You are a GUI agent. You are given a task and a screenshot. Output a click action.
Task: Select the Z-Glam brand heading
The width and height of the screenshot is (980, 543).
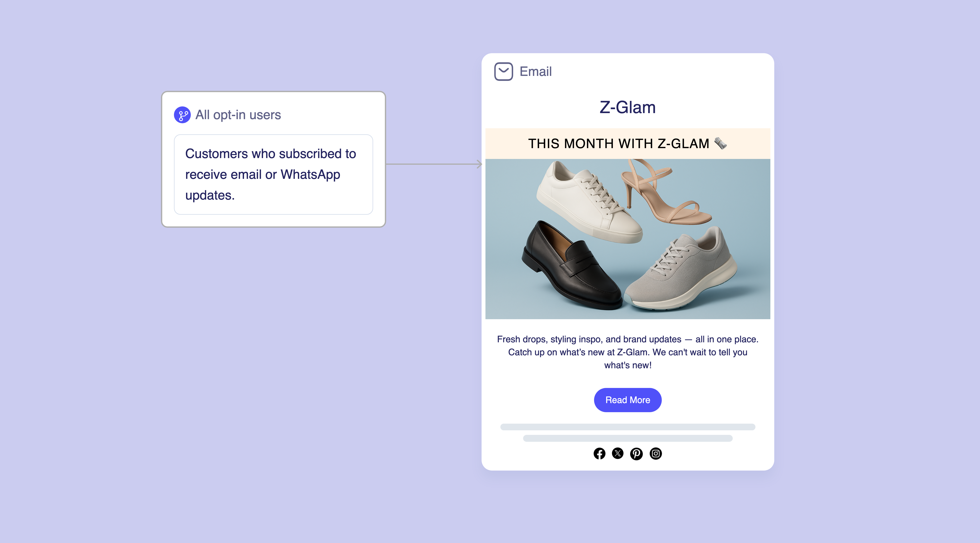pos(628,108)
